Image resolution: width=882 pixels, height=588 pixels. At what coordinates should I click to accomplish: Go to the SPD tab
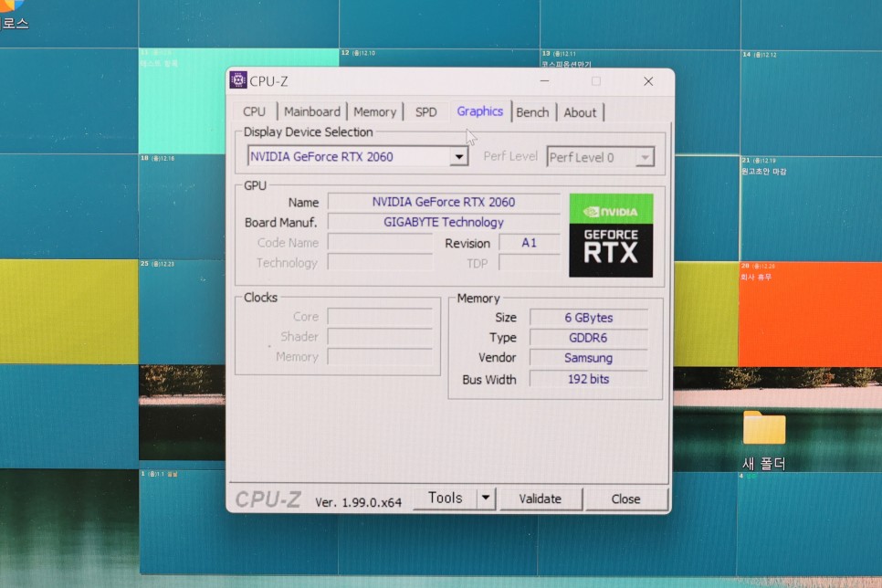(425, 111)
